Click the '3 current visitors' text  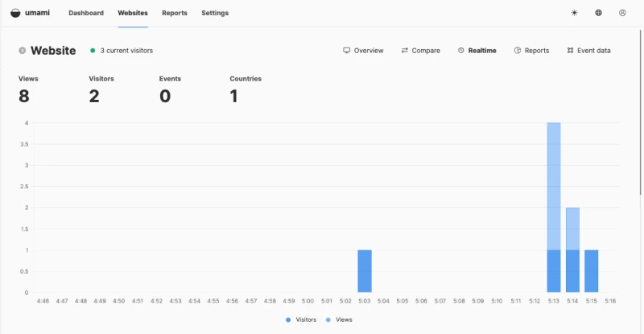click(126, 51)
